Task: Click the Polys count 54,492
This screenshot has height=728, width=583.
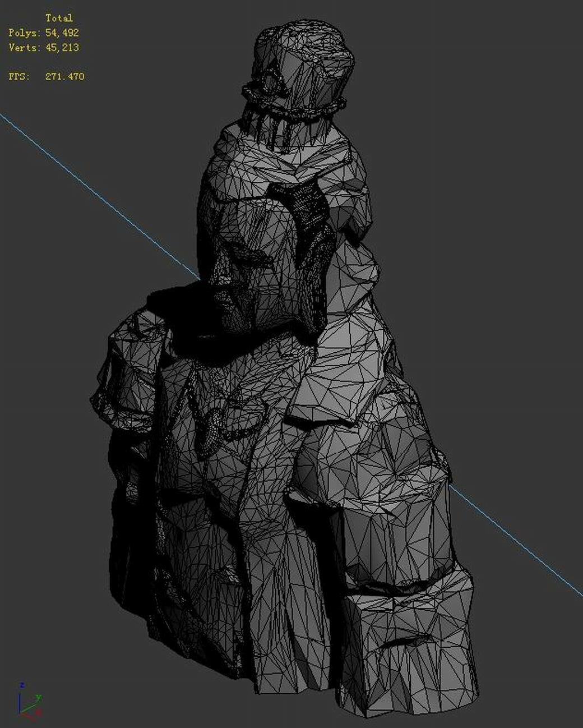Action: [x=62, y=33]
